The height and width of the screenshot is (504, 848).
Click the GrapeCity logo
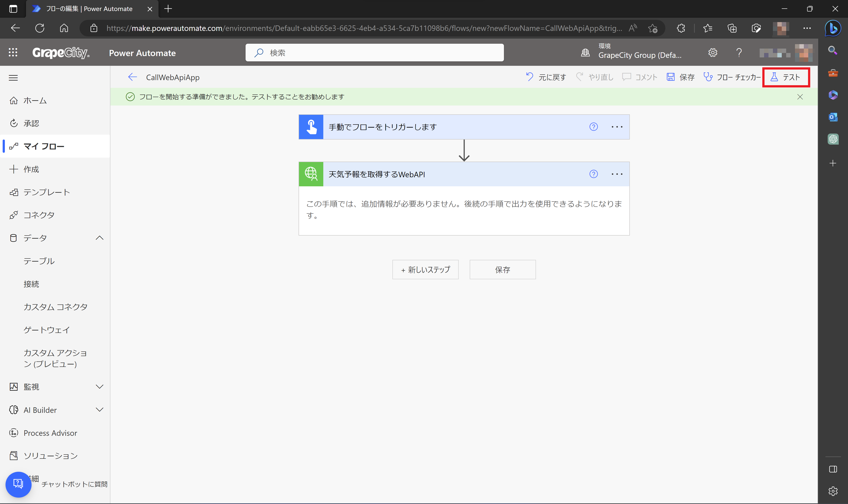point(61,53)
